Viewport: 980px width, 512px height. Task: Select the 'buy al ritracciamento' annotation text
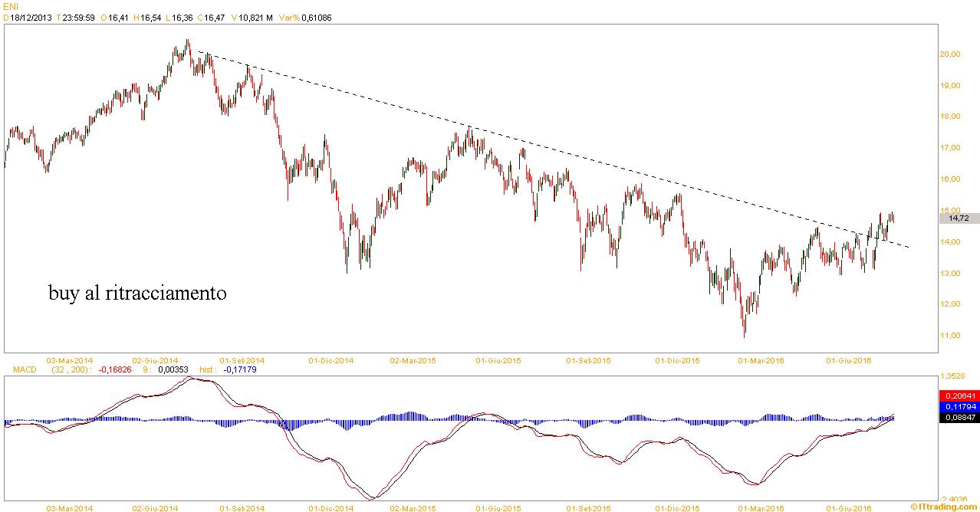pyautogui.click(x=137, y=293)
